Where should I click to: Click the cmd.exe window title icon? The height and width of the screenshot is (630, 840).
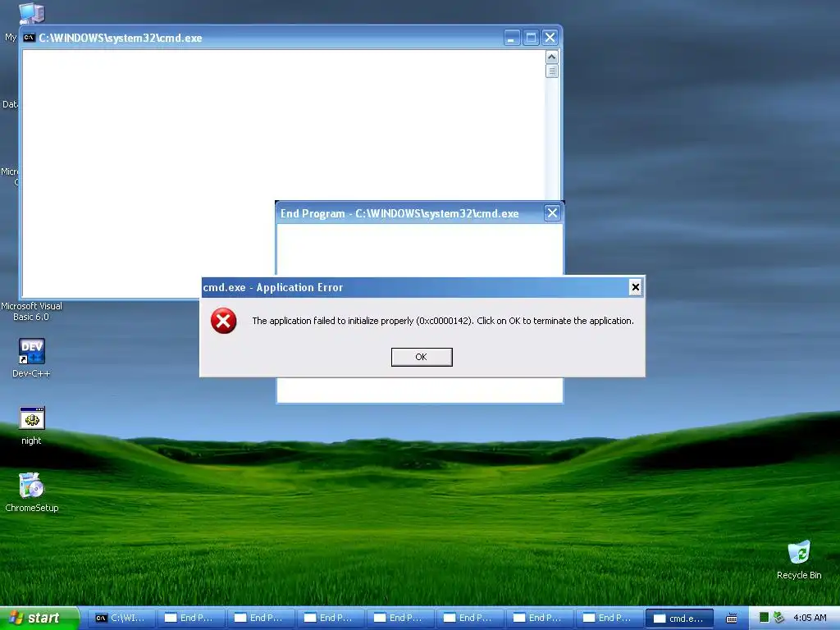pos(30,38)
